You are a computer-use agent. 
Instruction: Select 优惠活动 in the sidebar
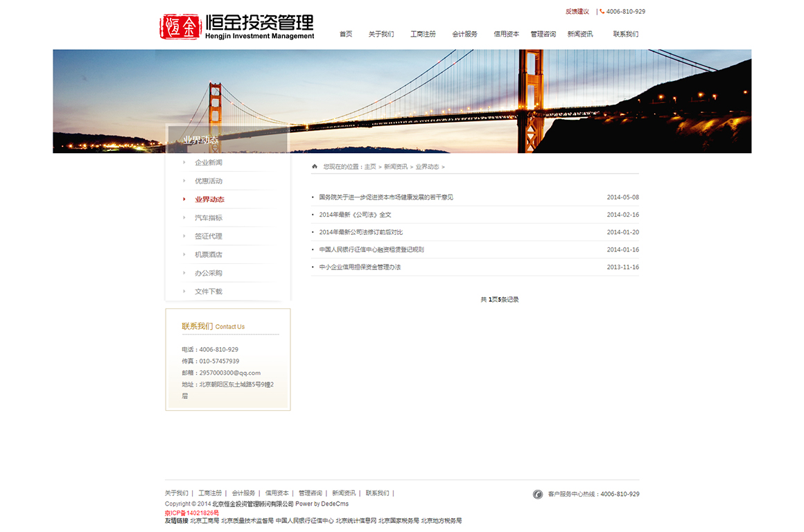coord(208,181)
